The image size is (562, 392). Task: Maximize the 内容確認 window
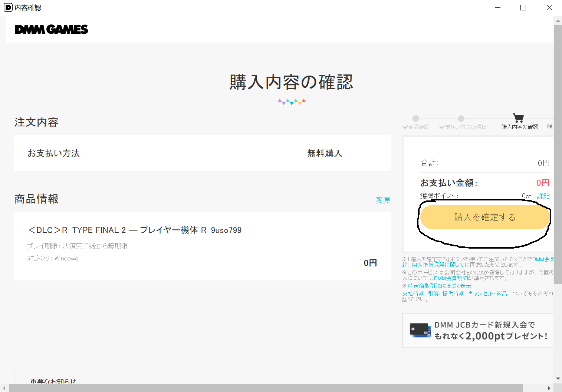tap(523, 7)
